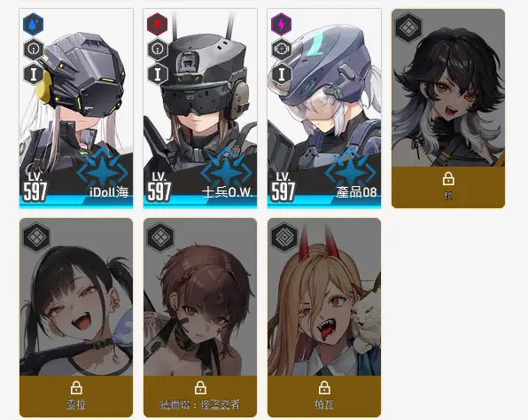This screenshot has height=420, width=528.
Task: Click the diamond manufacturer badge on K's card
Action: click(408, 28)
